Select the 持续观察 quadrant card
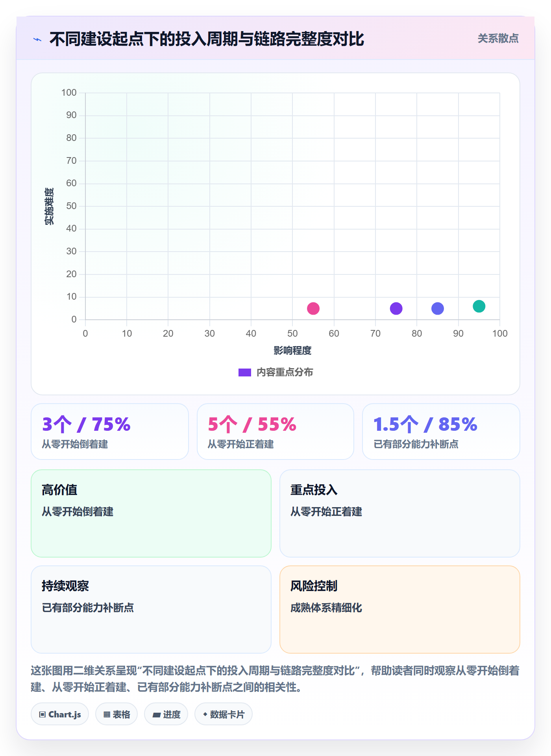 click(151, 610)
